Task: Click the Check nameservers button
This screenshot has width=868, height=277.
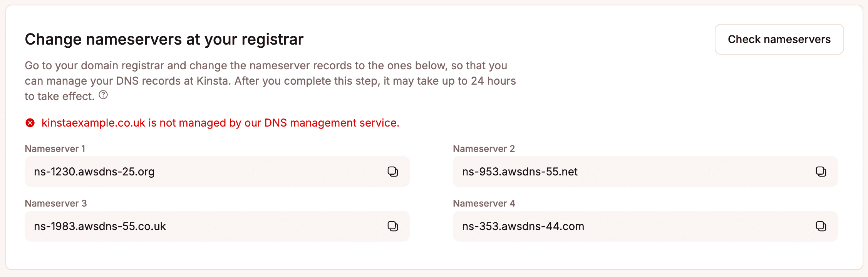Action: [x=779, y=39]
